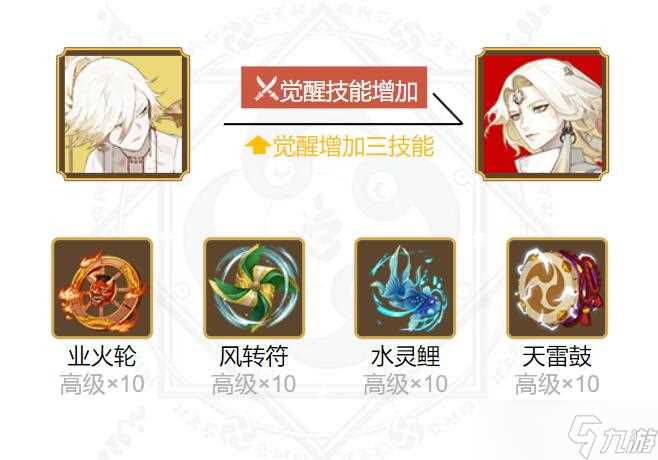
Task: Click the 九游 watermark logo
Action: click(612, 436)
